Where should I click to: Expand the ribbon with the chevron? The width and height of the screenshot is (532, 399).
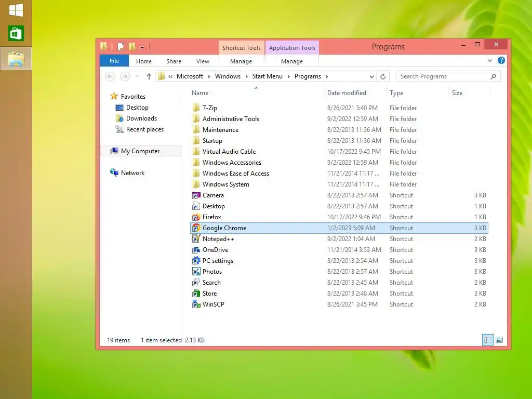pyautogui.click(x=489, y=60)
